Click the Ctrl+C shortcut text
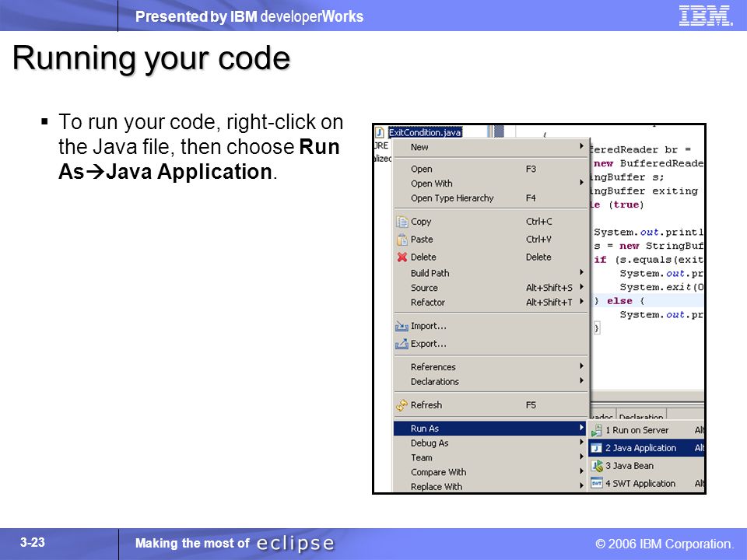This screenshot has width=747, height=560. (x=538, y=222)
